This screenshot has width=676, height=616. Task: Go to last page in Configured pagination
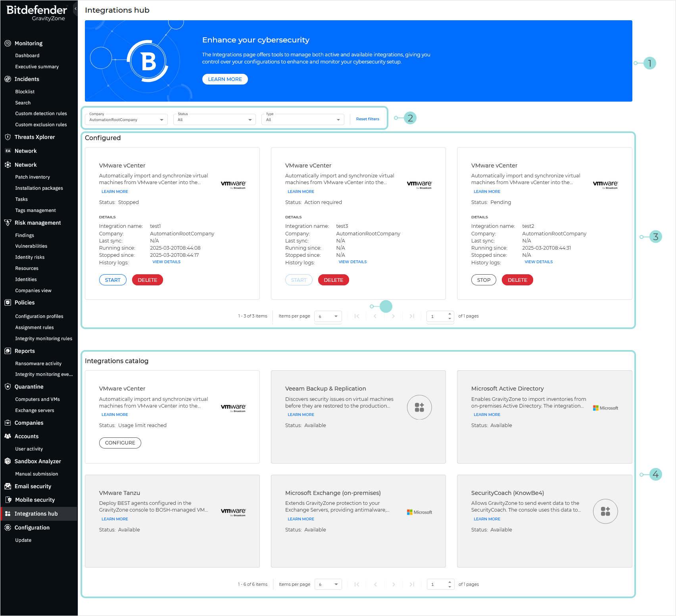pos(412,316)
